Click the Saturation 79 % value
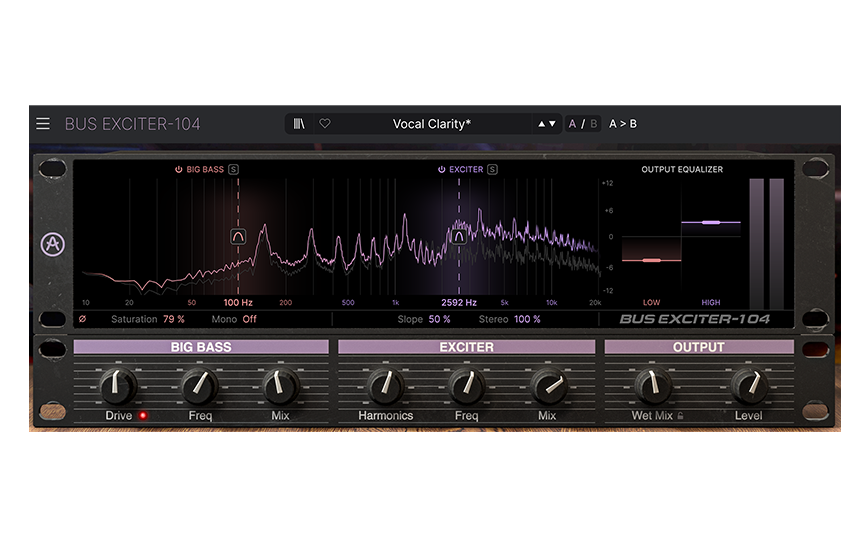The width and height of the screenshot is (867, 558). point(174,319)
